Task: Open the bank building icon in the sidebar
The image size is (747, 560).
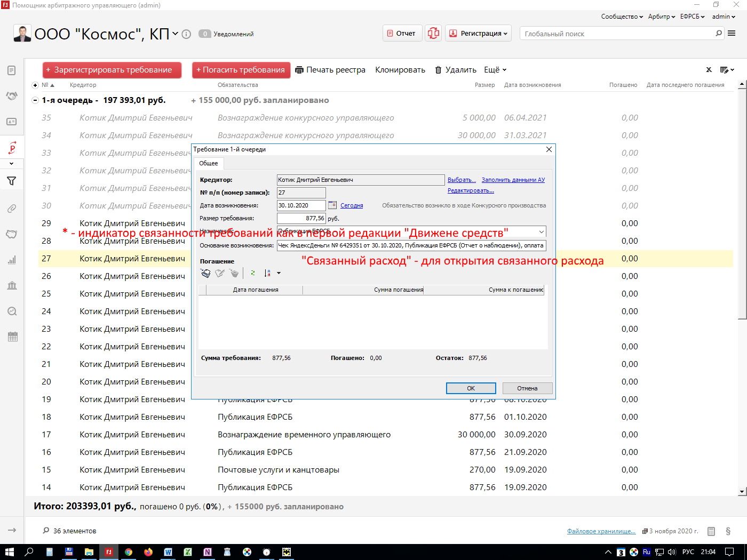Action: 12,285
